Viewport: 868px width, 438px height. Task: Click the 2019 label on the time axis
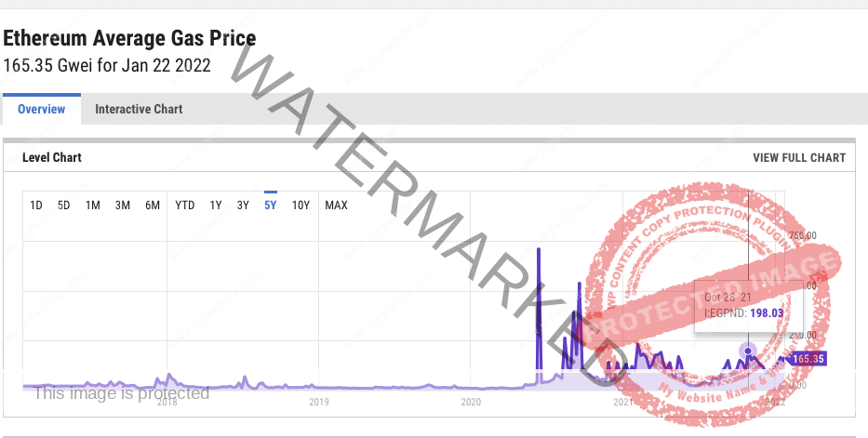[x=319, y=402]
